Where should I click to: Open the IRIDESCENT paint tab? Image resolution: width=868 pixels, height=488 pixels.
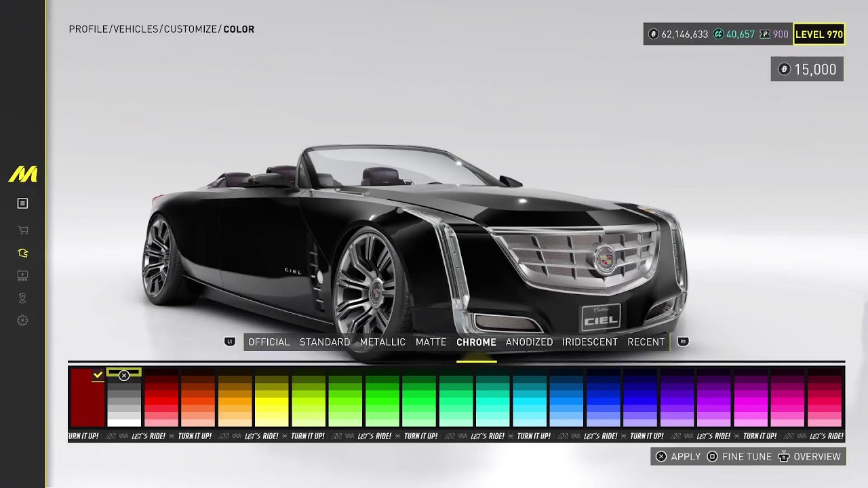(x=590, y=342)
